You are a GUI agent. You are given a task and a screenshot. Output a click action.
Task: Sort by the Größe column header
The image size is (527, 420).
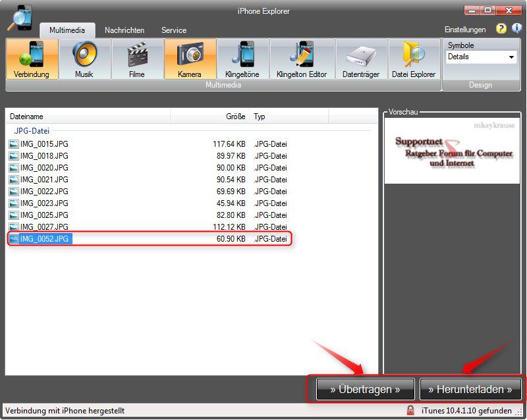[209, 117]
